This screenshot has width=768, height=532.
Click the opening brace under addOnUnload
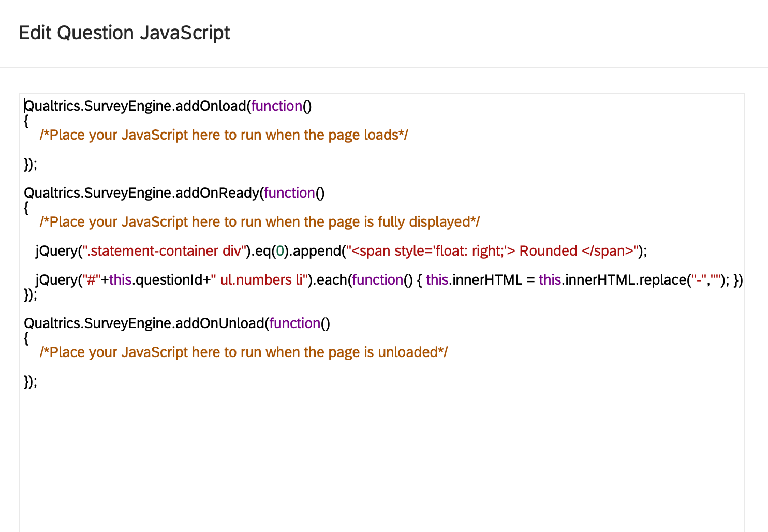[x=26, y=338]
